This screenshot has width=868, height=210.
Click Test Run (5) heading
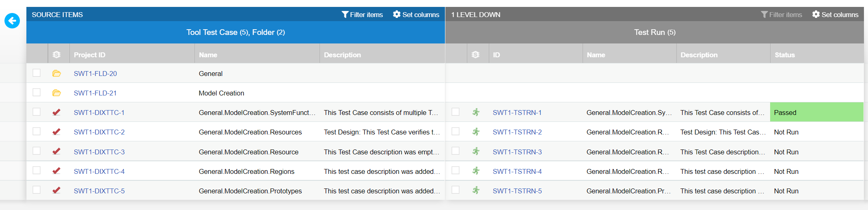tap(655, 32)
